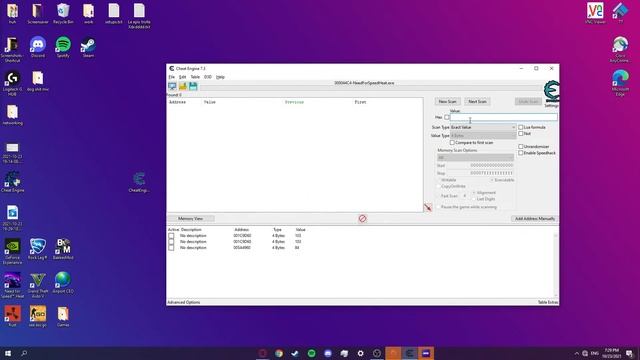
Task: Select the Games folder on the desktop
Action: (63, 316)
